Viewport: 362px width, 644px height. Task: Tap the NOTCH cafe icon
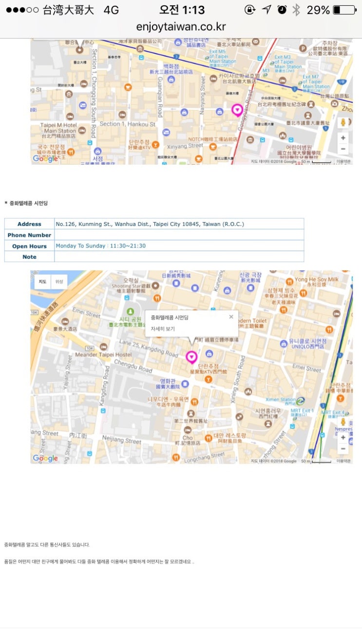click(x=213, y=146)
